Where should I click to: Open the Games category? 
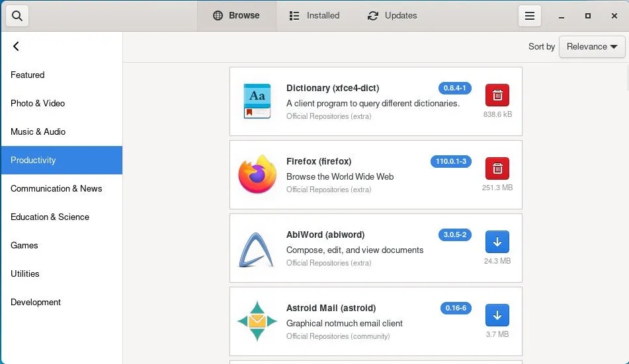(24, 246)
